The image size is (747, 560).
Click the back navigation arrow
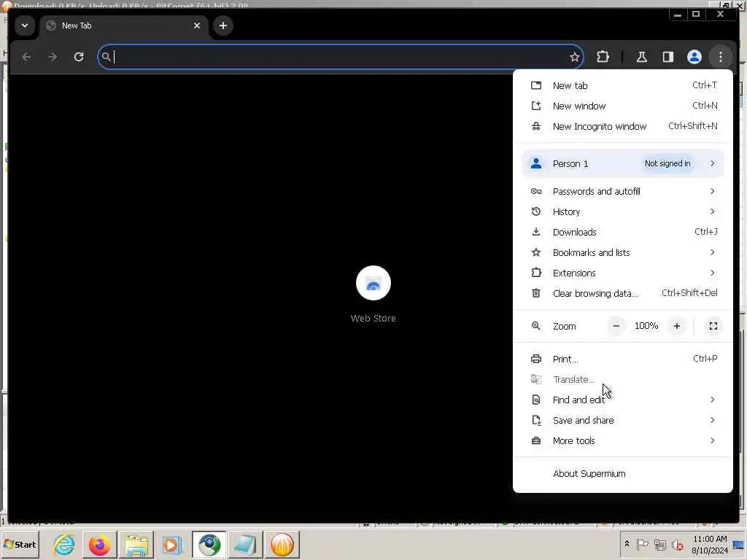click(27, 57)
